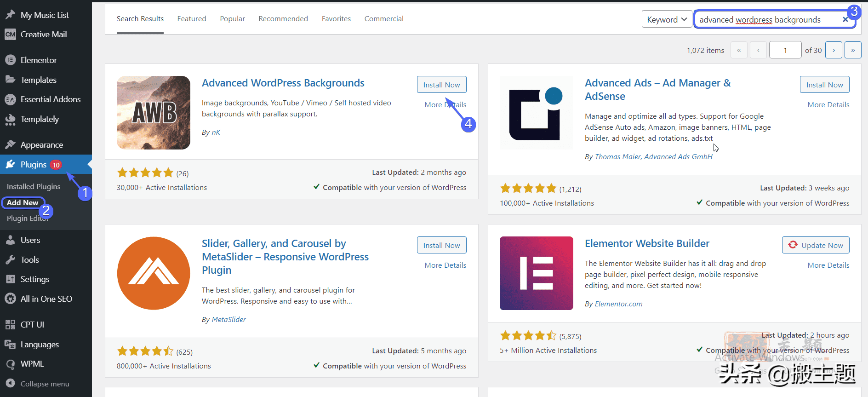Clear the plugin search with the X icon

click(x=845, y=19)
